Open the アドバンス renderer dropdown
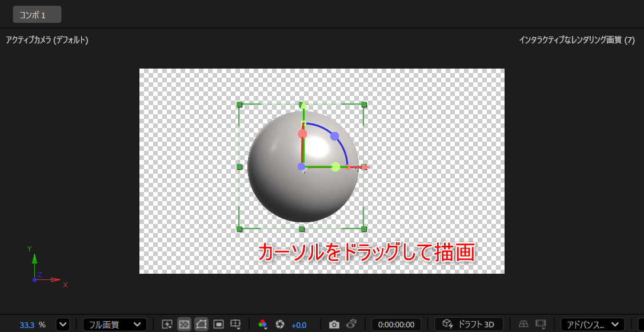Image resolution: width=644 pixels, height=332 pixels. [593, 324]
